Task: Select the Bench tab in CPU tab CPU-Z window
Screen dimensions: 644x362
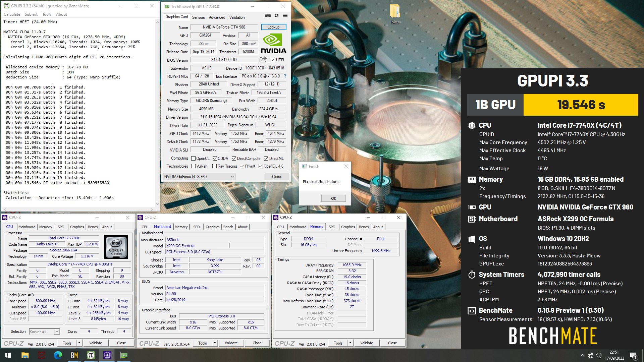Action: point(93,227)
